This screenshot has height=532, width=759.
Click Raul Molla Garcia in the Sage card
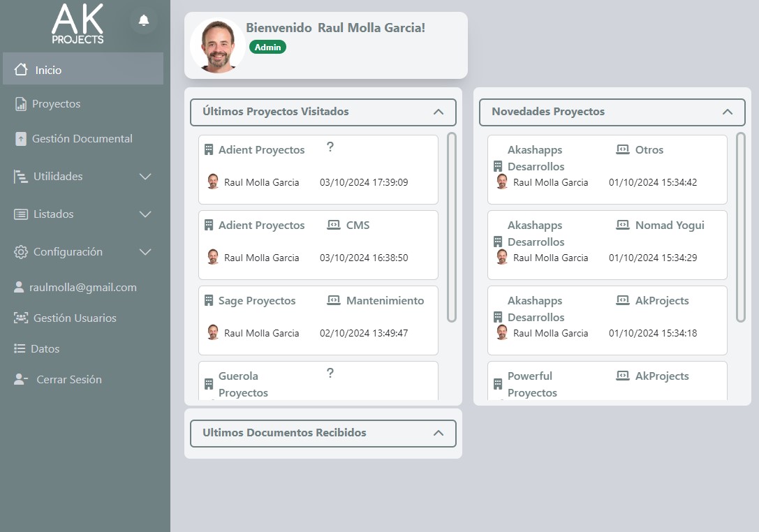pos(261,333)
